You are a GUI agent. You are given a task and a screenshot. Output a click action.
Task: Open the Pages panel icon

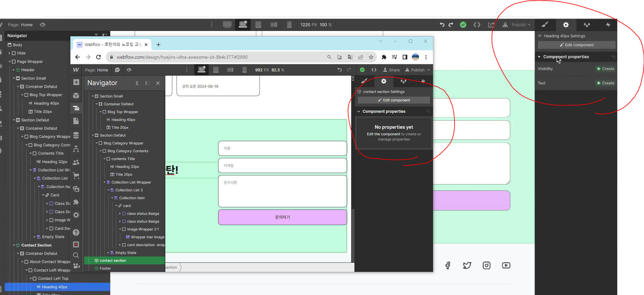point(76,121)
